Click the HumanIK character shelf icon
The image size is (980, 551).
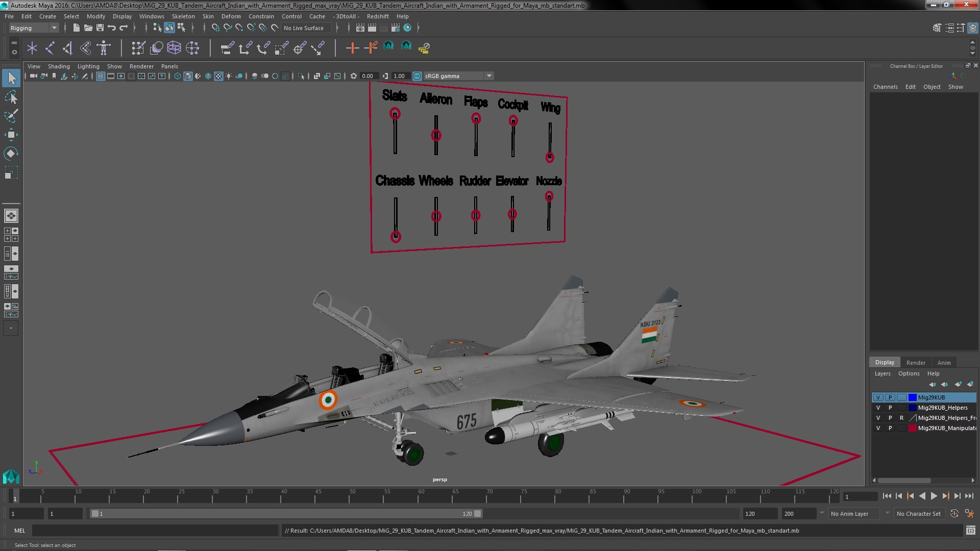coord(104,48)
